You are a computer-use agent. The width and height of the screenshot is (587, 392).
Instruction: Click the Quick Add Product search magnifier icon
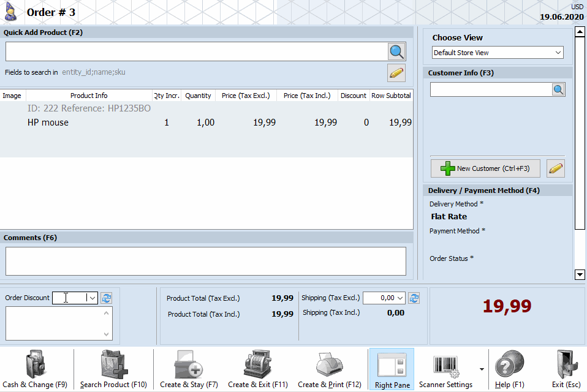(396, 51)
